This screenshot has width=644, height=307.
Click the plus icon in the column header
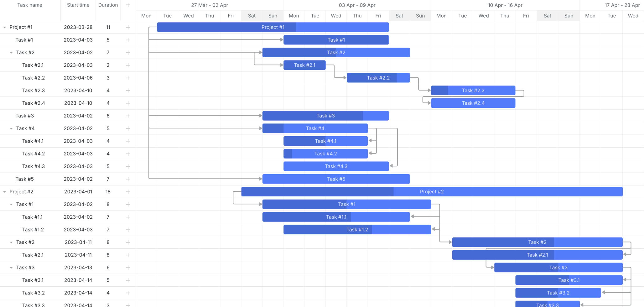128,5
